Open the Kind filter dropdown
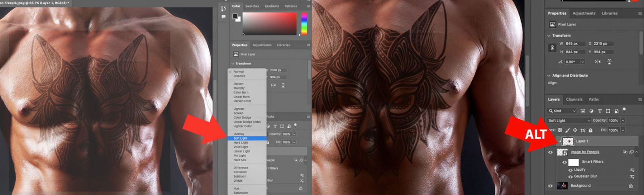This screenshot has height=195, width=644. click(x=562, y=111)
